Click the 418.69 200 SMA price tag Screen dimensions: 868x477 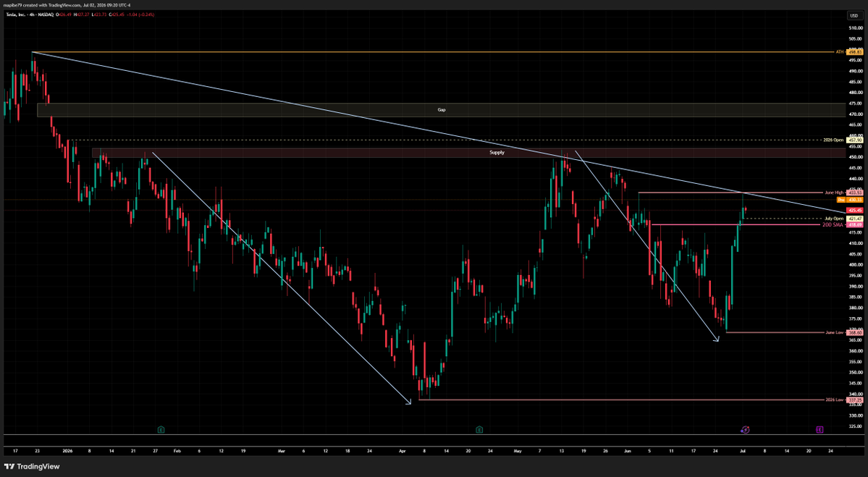pos(855,224)
